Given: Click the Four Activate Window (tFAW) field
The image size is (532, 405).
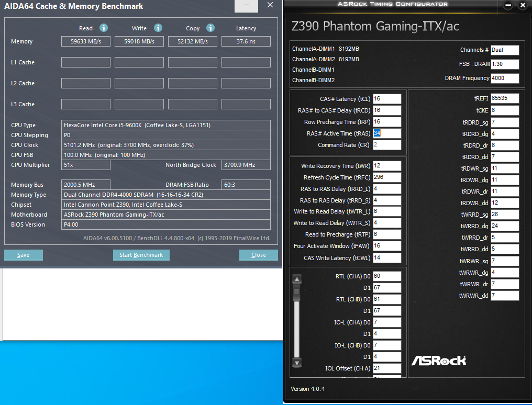Looking at the screenshot, I should coord(387,246).
